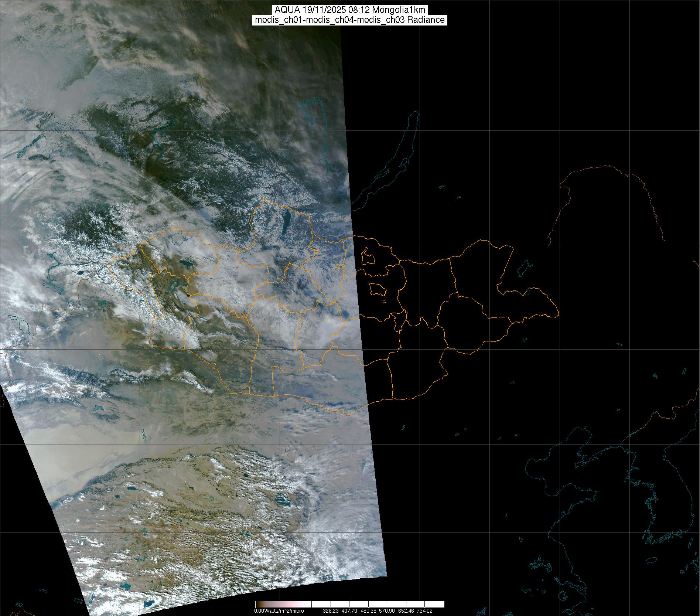
Task: Click the 407.79 legend value
Action: click(349, 611)
